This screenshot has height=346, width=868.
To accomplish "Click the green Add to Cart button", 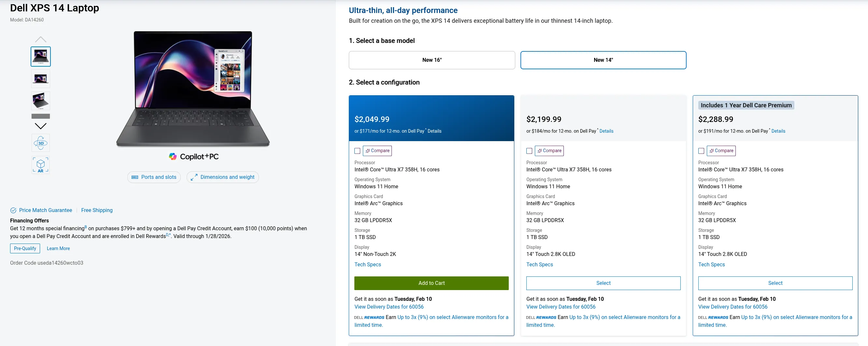I will tap(431, 283).
